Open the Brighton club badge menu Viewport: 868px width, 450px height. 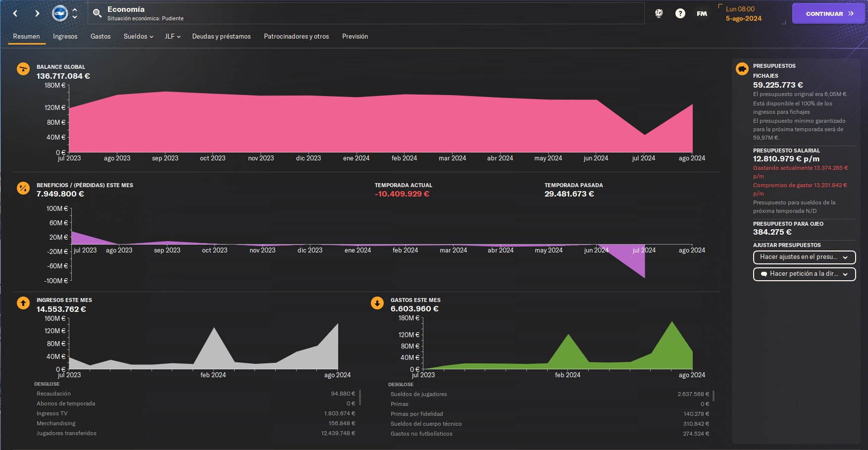point(60,13)
